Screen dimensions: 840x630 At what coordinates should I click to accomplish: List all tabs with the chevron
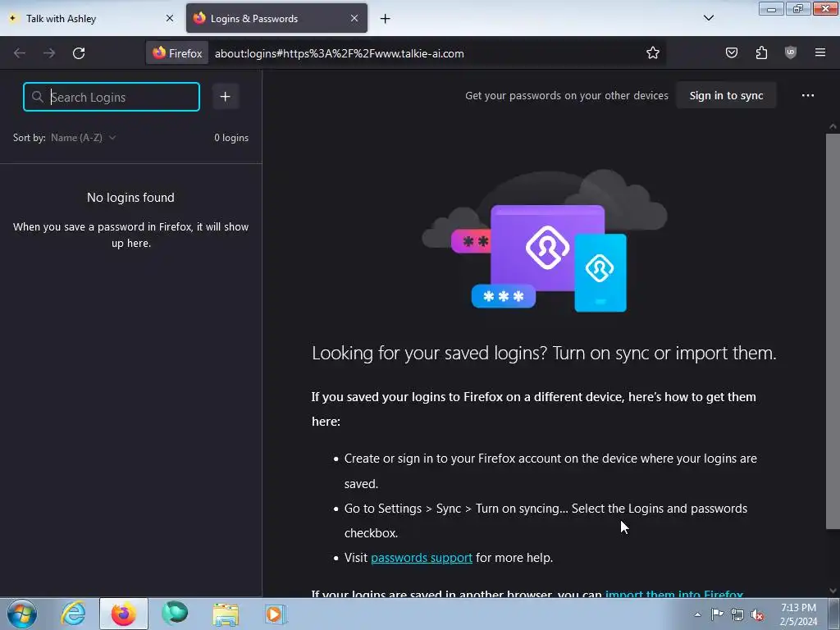[708, 18]
